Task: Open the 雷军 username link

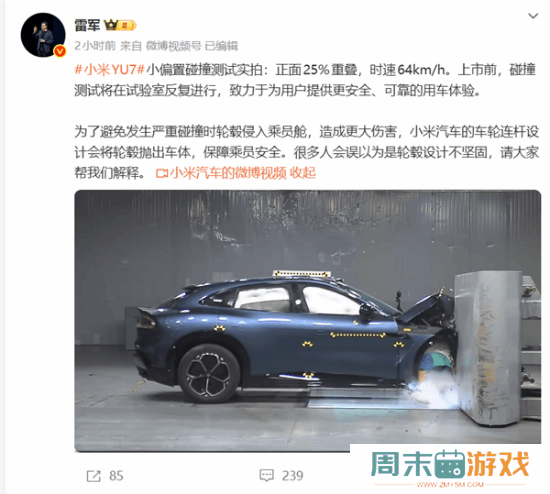Action: click(87, 25)
